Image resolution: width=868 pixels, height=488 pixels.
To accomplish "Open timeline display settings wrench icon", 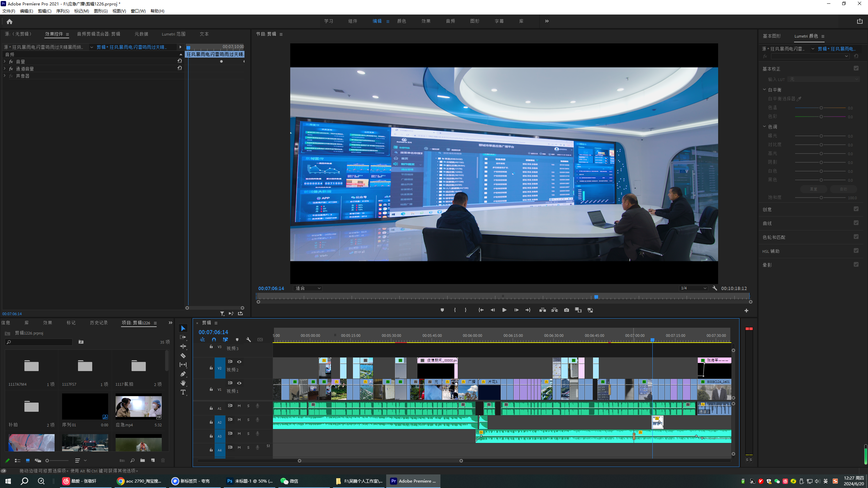I will [249, 340].
